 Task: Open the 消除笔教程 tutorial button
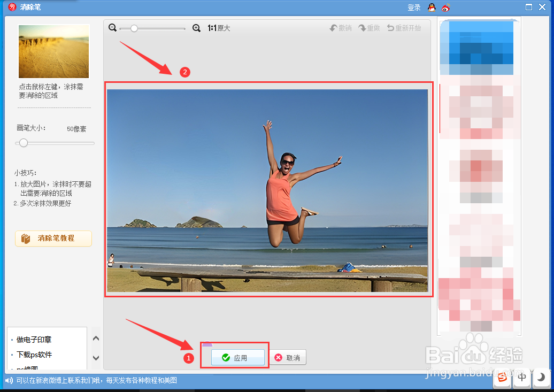click(x=53, y=238)
